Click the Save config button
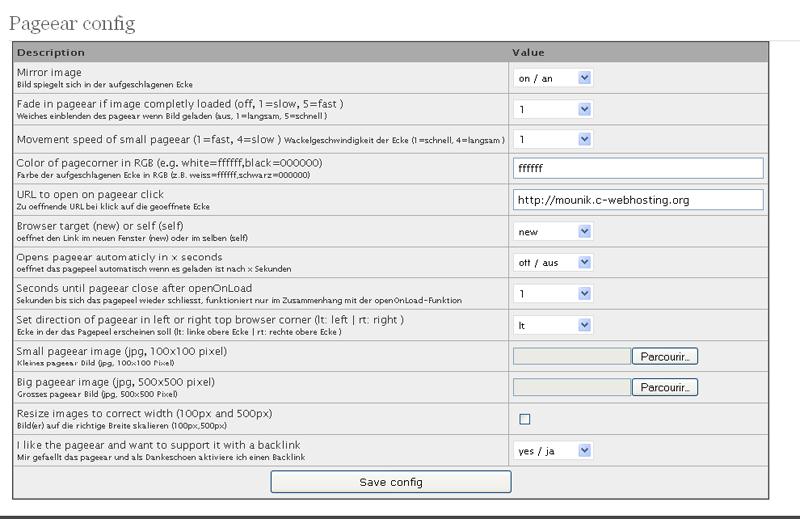The height and width of the screenshot is (519, 800). [x=391, y=482]
